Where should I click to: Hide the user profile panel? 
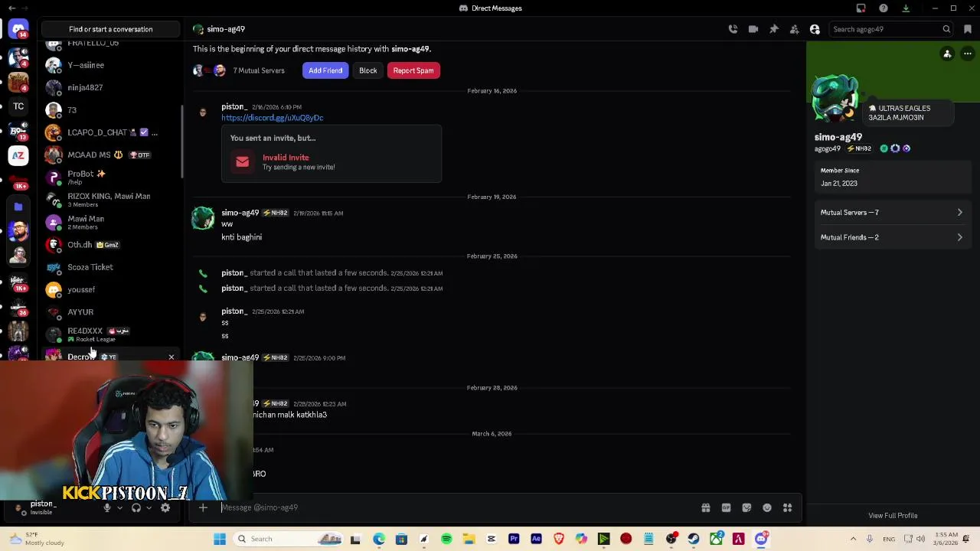tap(815, 29)
